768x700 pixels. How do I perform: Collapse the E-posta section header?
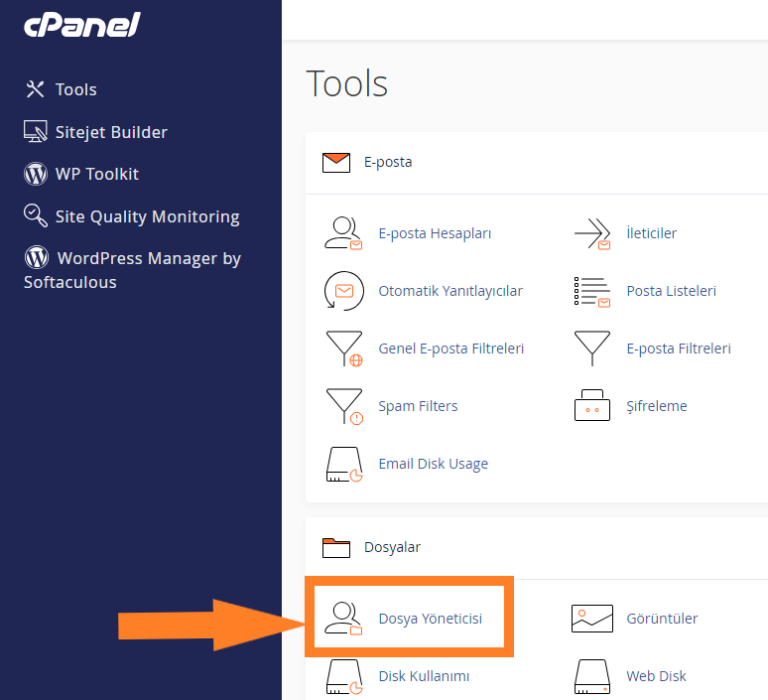(x=388, y=162)
